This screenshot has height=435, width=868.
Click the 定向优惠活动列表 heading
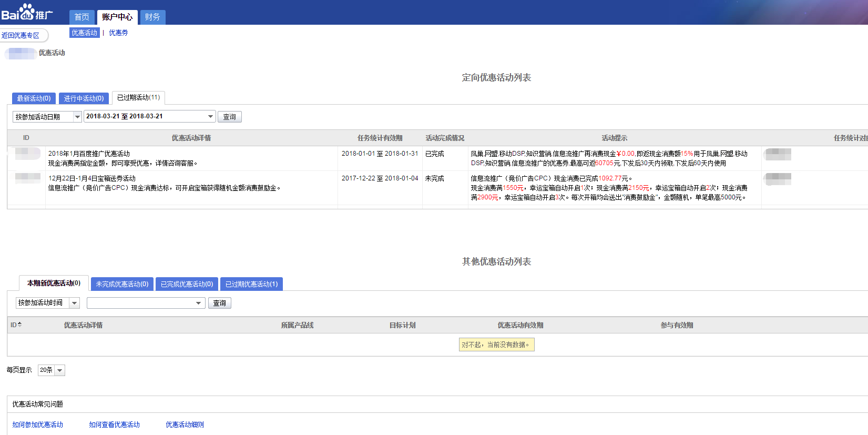496,77
